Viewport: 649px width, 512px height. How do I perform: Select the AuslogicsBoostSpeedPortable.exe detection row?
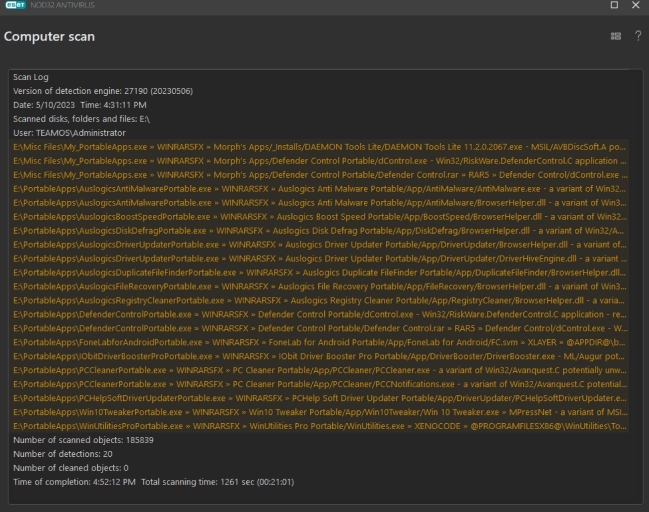(x=320, y=216)
